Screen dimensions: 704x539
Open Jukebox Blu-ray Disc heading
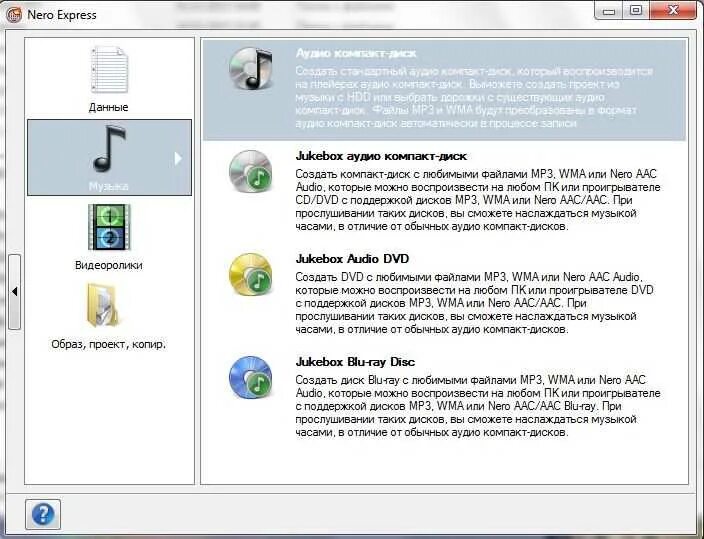[355, 362]
